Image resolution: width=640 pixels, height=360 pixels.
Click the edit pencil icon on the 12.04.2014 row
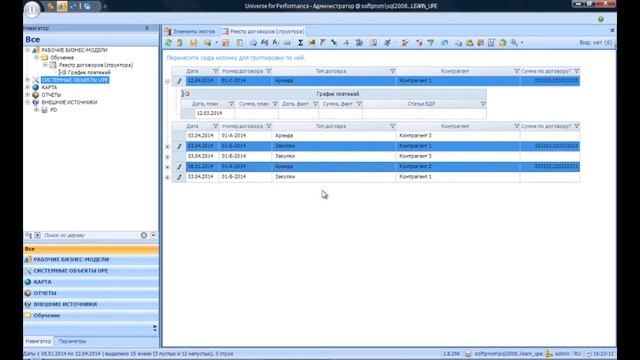point(179,81)
